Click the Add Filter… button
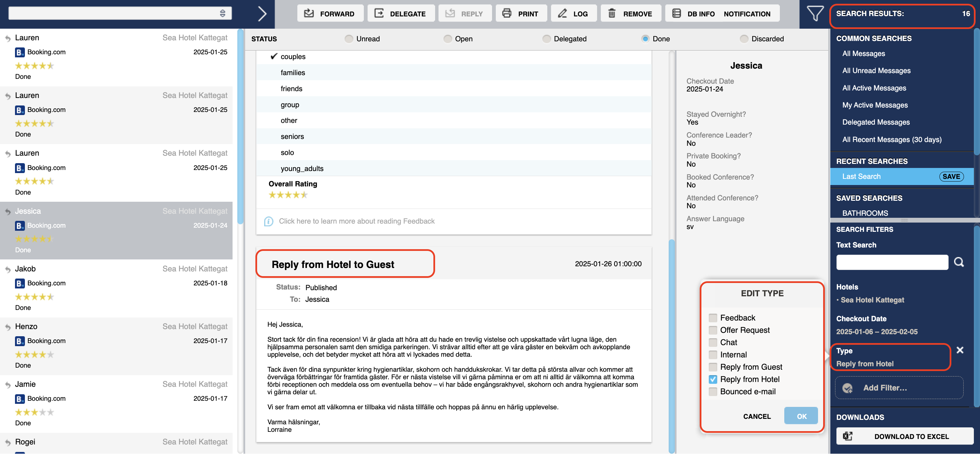 [899, 388]
